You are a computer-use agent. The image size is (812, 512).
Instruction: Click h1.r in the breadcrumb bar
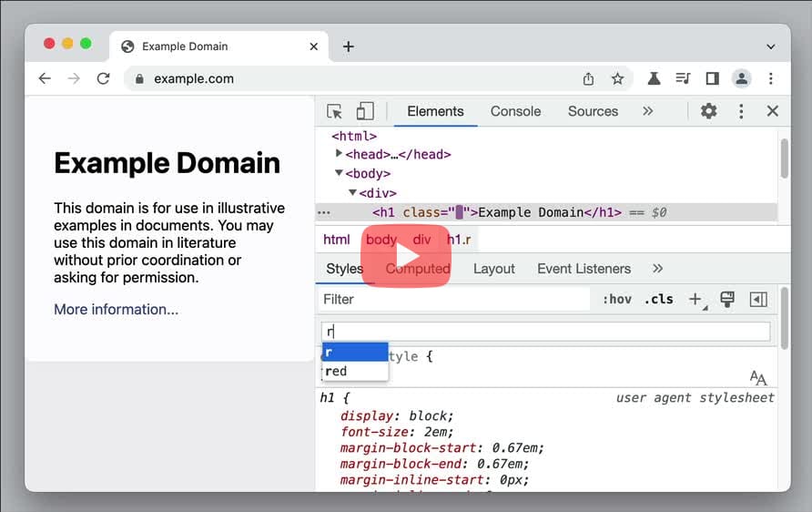459,240
